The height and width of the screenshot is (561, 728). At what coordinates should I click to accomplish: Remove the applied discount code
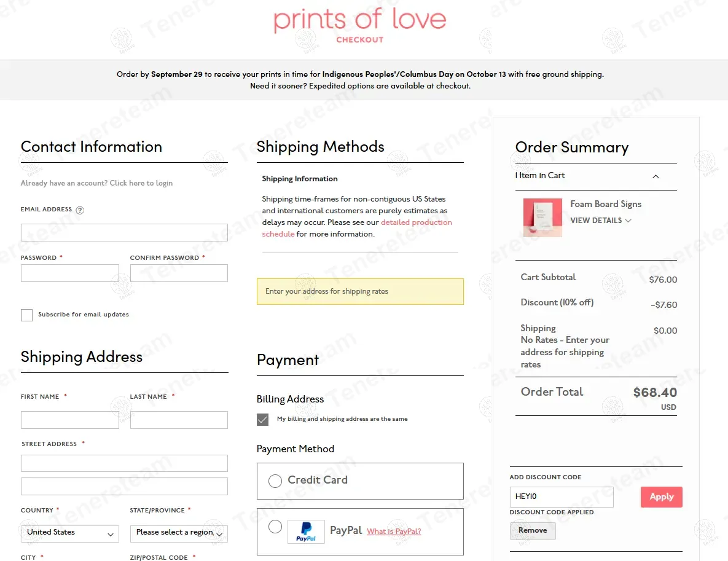[533, 531]
